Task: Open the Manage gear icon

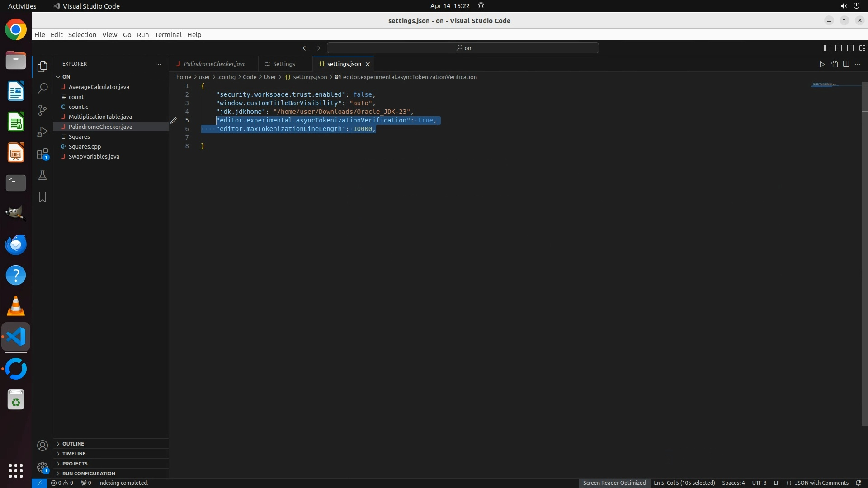Action: [x=42, y=467]
